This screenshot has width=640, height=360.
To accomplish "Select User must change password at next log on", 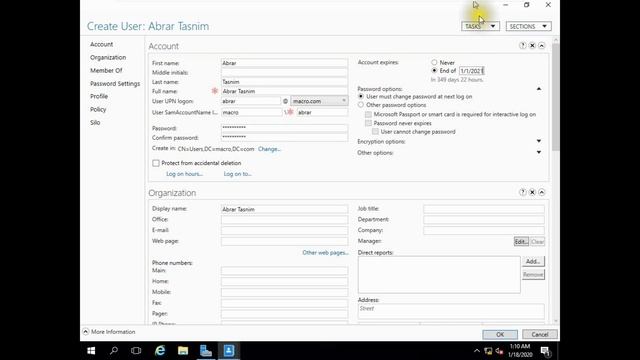I will pos(361,97).
